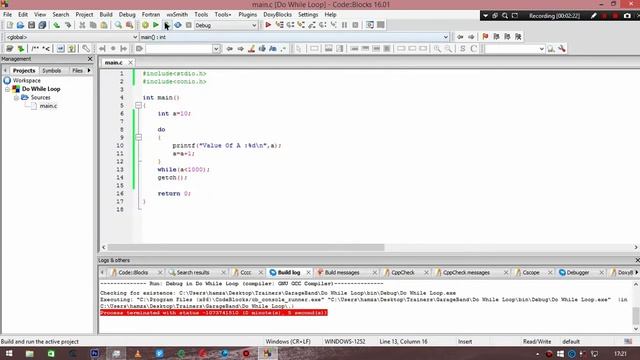Pause the debugger
640x360 pixels.
coord(344,25)
